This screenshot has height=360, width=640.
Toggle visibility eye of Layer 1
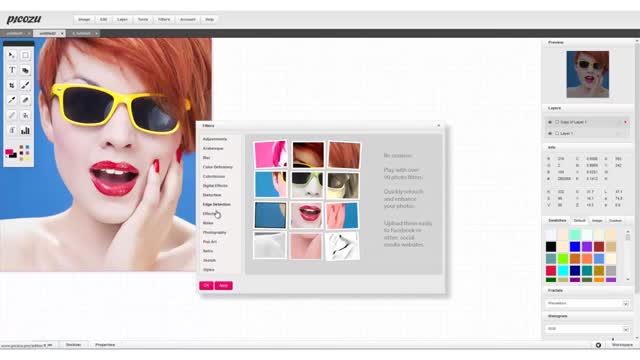point(550,133)
